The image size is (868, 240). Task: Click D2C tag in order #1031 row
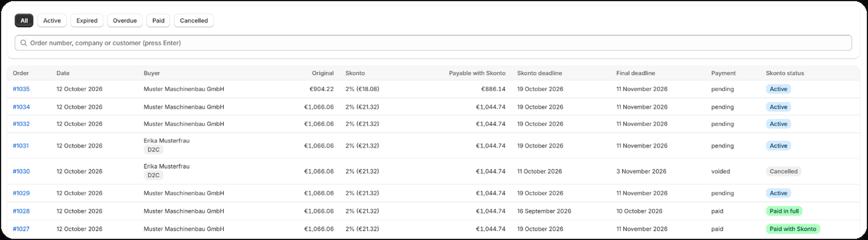[x=154, y=150]
